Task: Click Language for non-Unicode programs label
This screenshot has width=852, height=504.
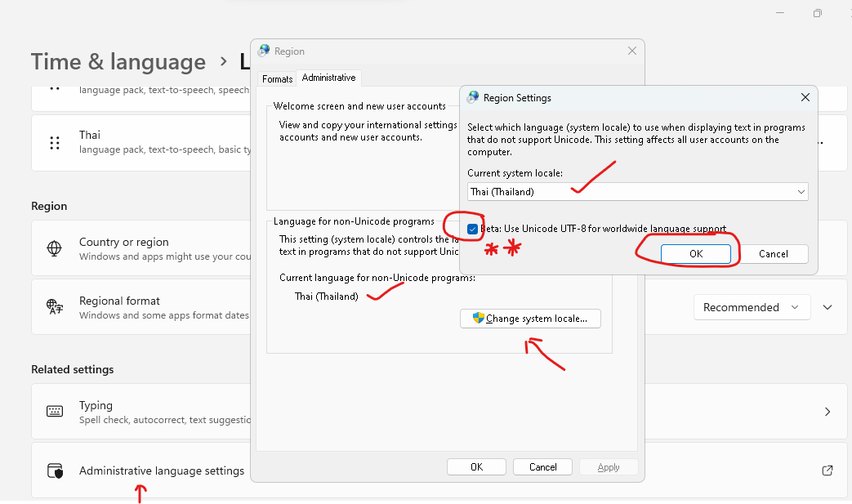Action: tap(354, 221)
